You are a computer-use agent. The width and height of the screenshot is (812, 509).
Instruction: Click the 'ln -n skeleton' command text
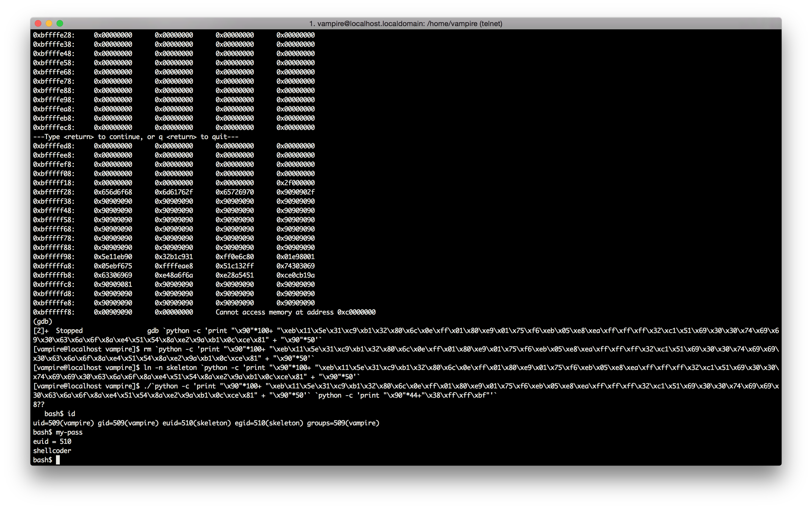click(170, 367)
